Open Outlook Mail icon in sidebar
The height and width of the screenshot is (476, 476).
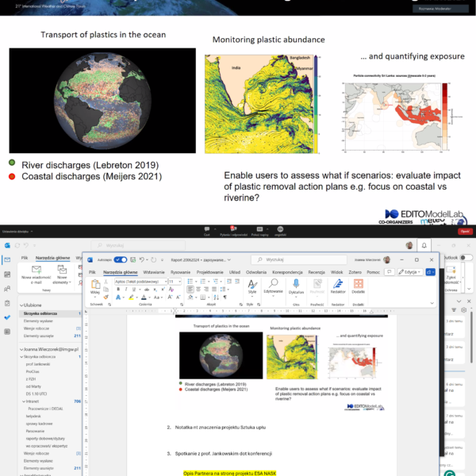click(x=7, y=260)
